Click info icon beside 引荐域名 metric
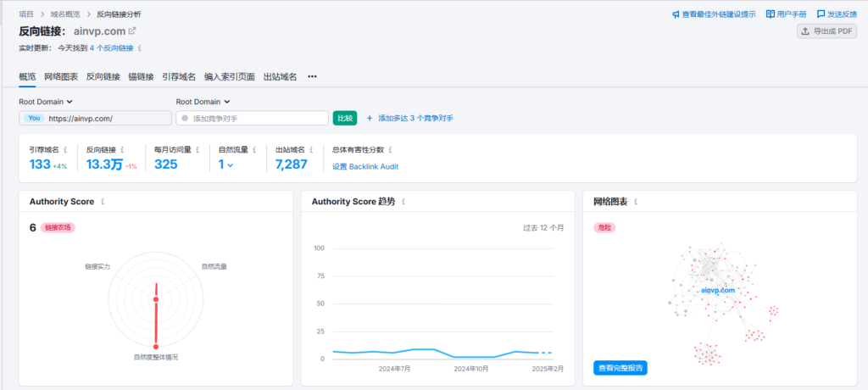The width and height of the screenshot is (868, 390). (65, 149)
